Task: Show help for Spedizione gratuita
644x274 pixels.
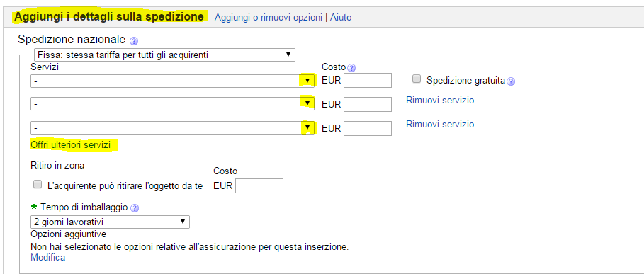Action: coord(511,81)
